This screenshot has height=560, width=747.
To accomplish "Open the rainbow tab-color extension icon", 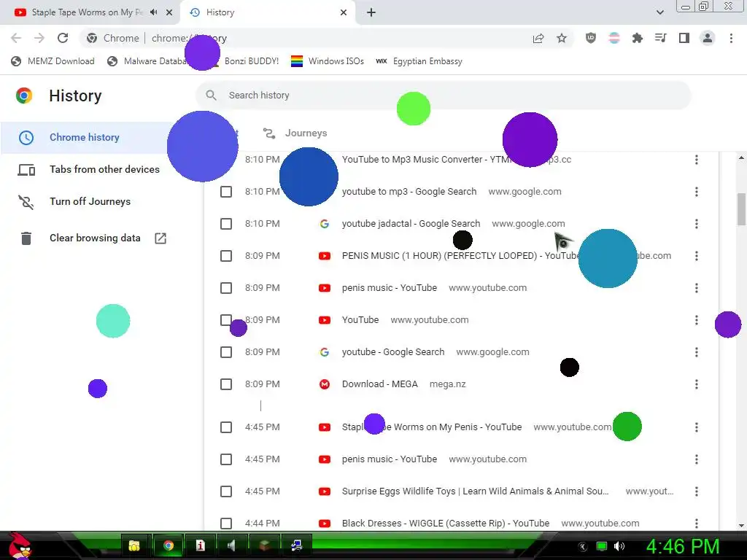I will point(614,38).
